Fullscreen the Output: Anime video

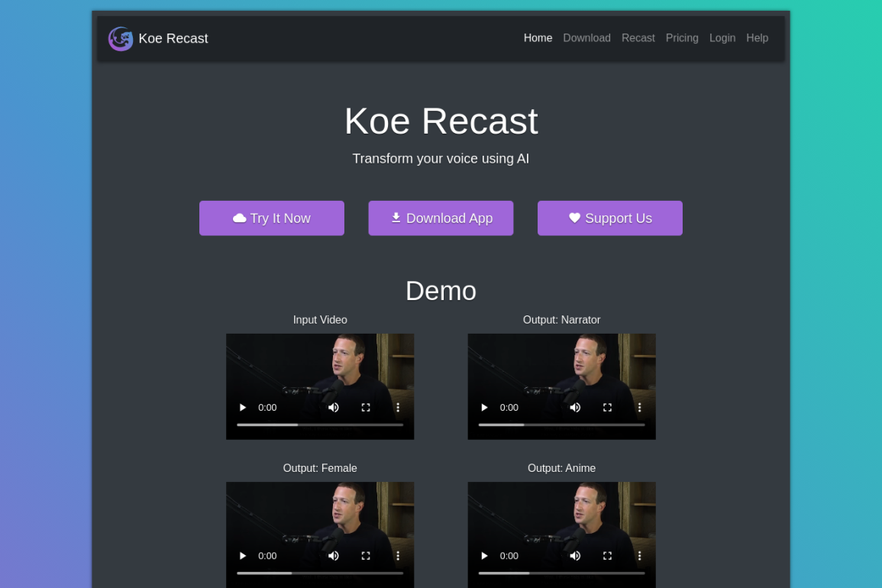608,556
